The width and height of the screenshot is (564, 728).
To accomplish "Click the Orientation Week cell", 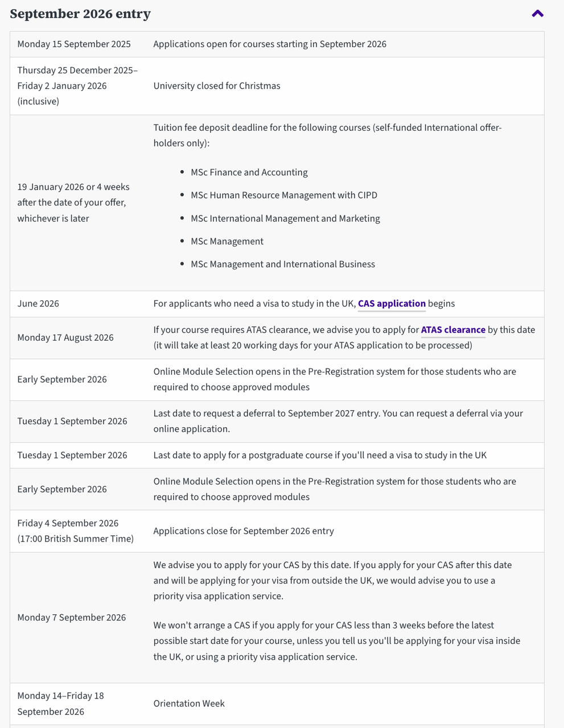I will pyautogui.click(x=189, y=704).
